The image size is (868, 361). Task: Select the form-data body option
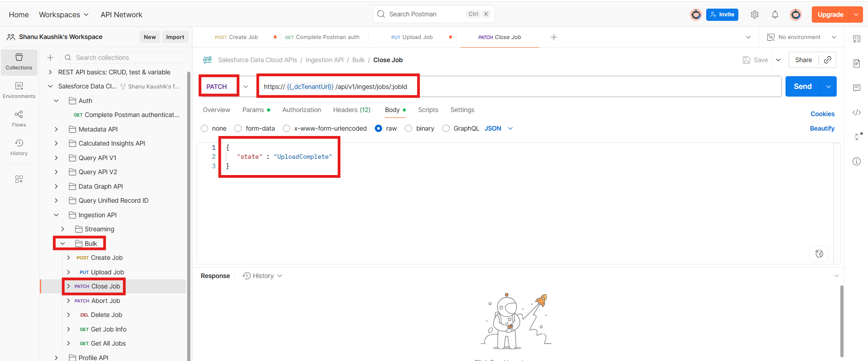click(238, 128)
